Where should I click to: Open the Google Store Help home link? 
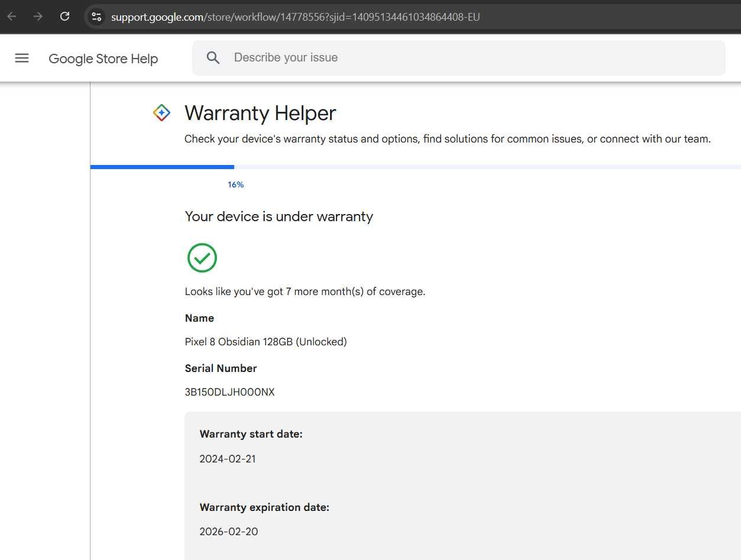point(103,59)
